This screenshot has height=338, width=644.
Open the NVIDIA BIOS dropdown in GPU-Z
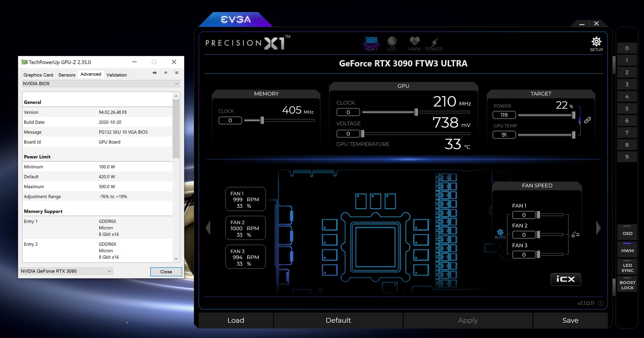pyautogui.click(x=101, y=84)
